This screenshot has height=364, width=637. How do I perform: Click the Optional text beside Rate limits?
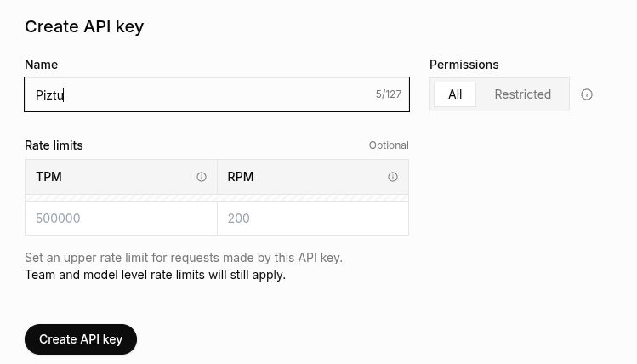tap(389, 145)
